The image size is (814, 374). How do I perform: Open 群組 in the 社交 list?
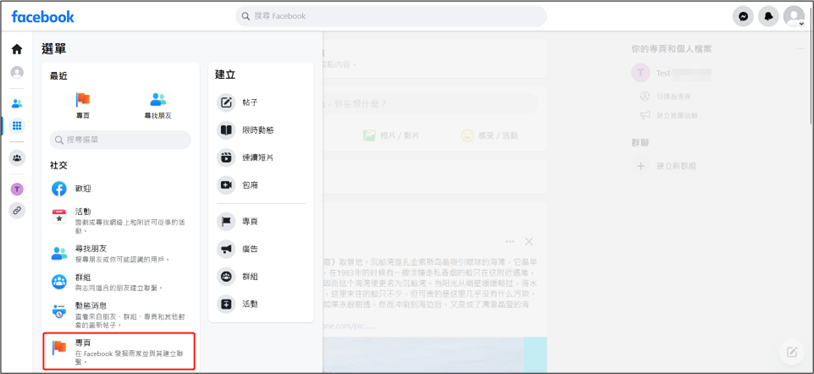120,282
